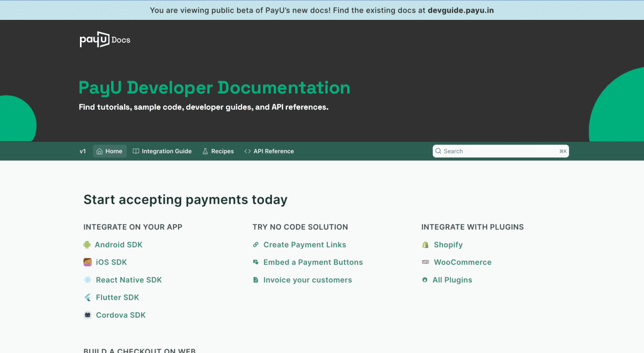Open Invoice your customers link
Viewport: 644px width, 353px height.
[308, 280]
